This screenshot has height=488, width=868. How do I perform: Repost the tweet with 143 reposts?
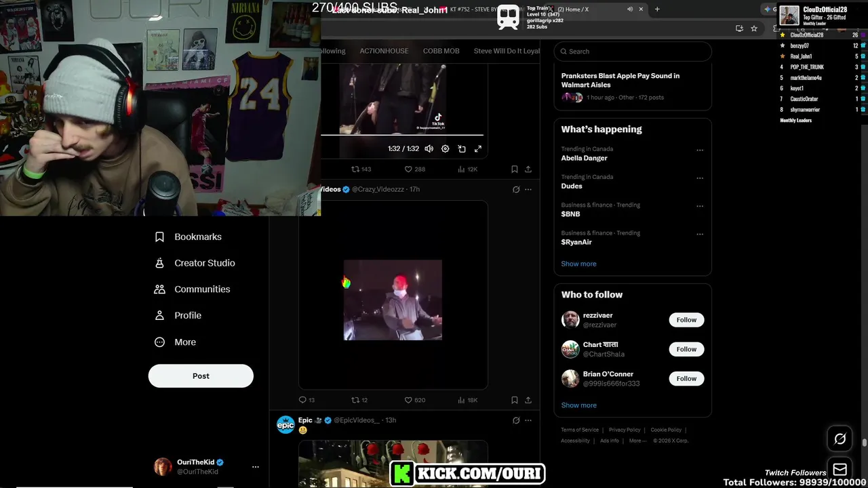point(361,169)
